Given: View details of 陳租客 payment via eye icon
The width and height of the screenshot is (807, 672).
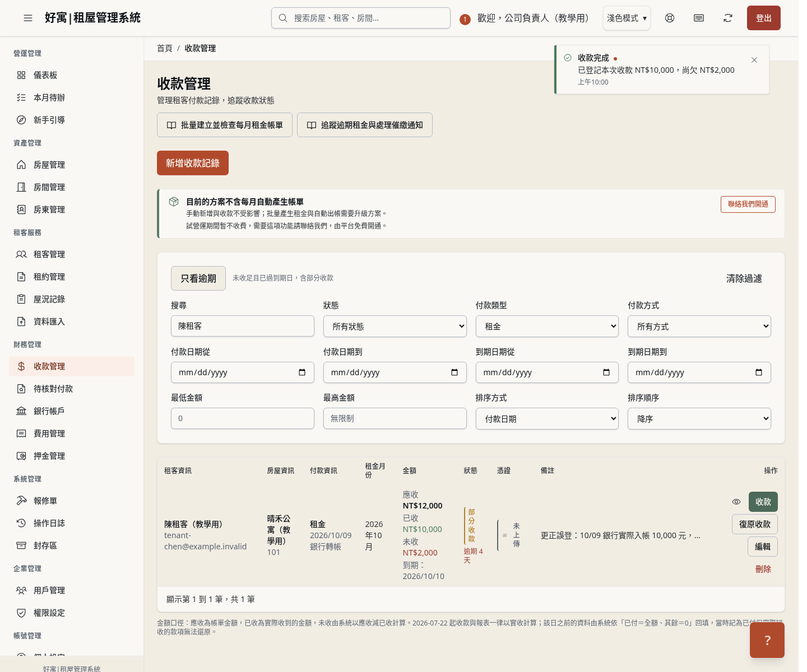Looking at the screenshot, I should (736, 502).
